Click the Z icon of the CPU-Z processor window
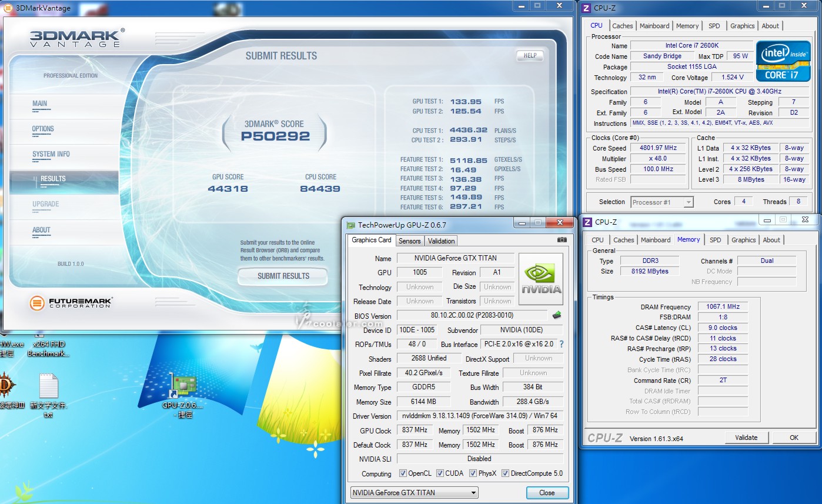 [586, 8]
